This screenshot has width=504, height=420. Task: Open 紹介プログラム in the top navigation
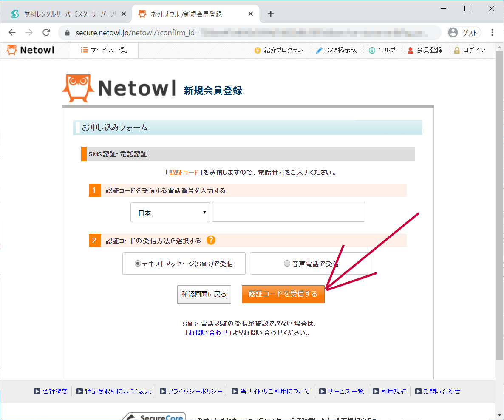click(x=279, y=50)
